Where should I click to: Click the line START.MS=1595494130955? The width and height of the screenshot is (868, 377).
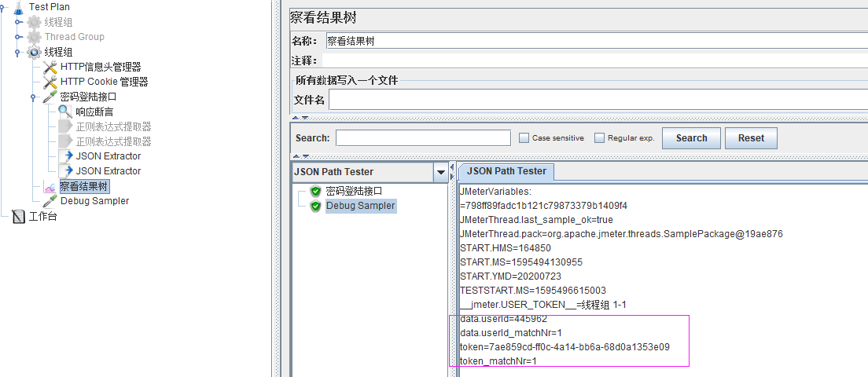[521, 262]
